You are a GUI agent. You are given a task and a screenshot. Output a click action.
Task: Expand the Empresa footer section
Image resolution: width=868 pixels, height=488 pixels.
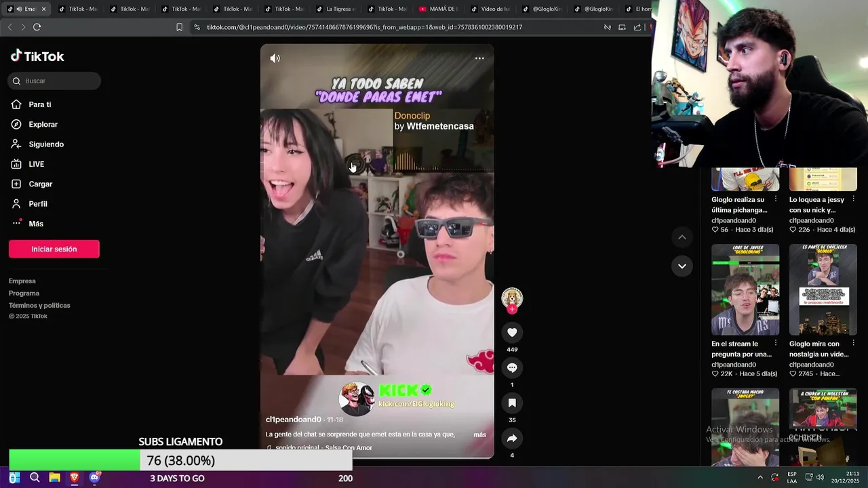pyautogui.click(x=22, y=281)
